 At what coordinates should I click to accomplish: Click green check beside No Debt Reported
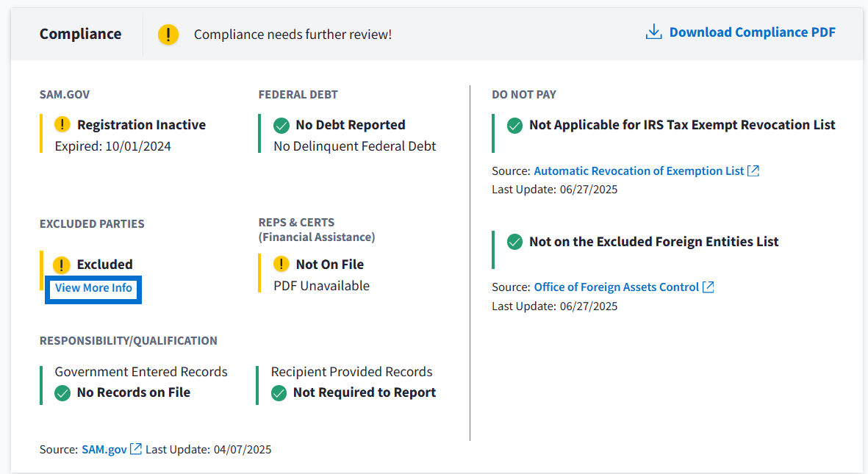point(281,125)
